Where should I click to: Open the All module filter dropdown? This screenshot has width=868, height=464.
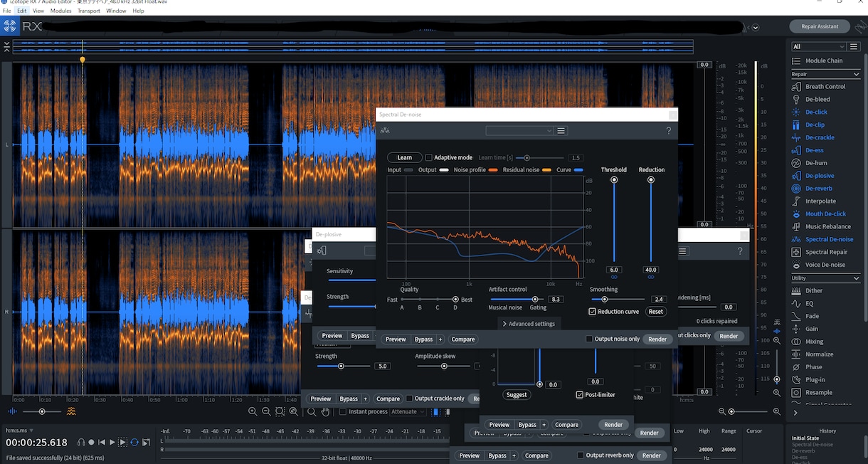(x=818, y=46)
